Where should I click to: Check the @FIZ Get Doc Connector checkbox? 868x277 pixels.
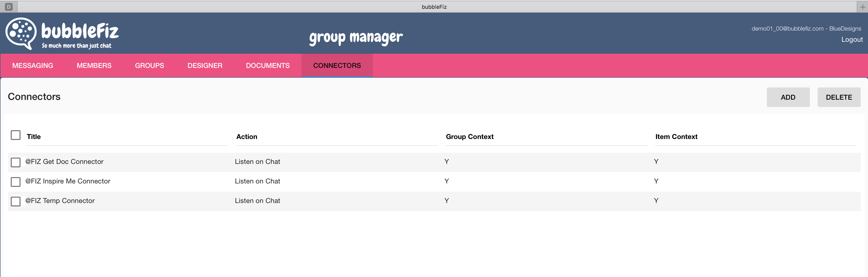click(15, 162)
